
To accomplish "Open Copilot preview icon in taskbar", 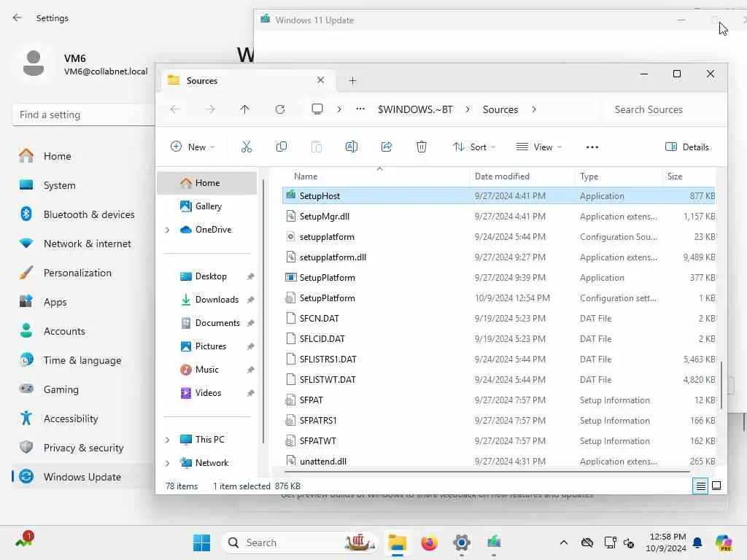I will click(x=723, y=542).
